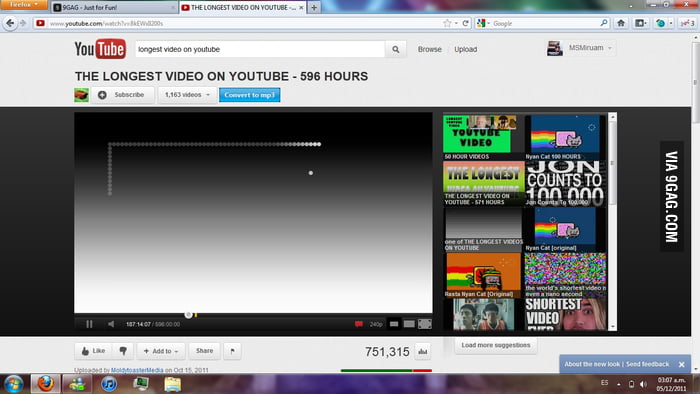Screen dimensions: 700x394
Task: Expand the 1,163 videos dropdown
Action: click(x=187, y=95)
